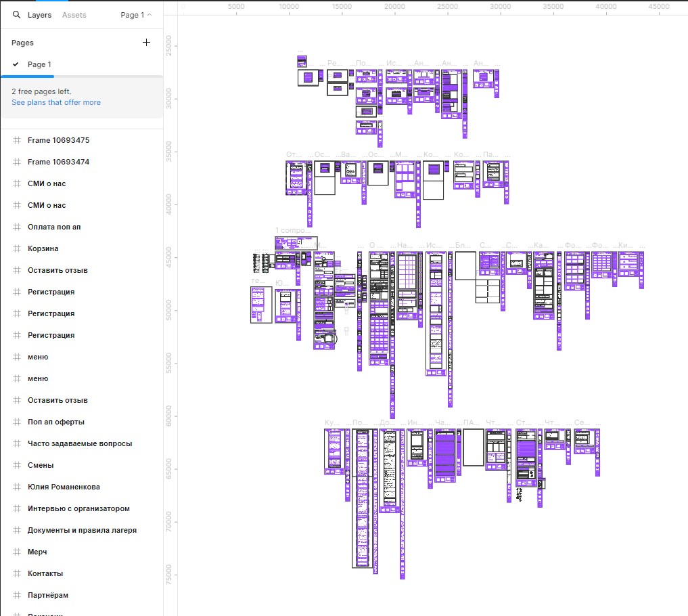
Task: Click the frame thumbnail under '1 compo...' label
Action: point(296,243)
